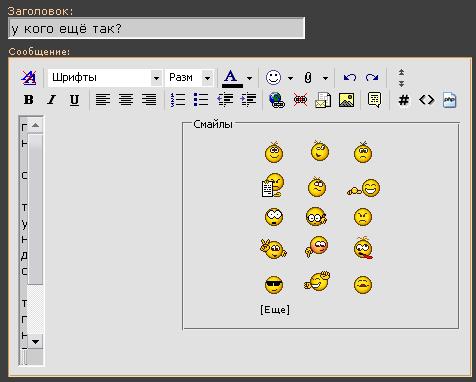Click the [Еще] more smileys link

(275, 310)
